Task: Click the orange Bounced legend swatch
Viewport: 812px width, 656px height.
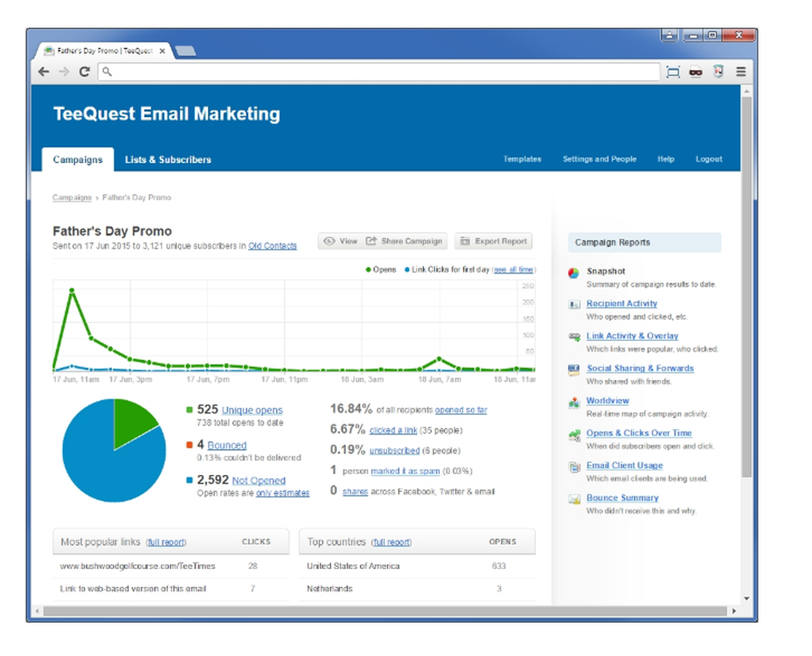Action: click(189, 445)
